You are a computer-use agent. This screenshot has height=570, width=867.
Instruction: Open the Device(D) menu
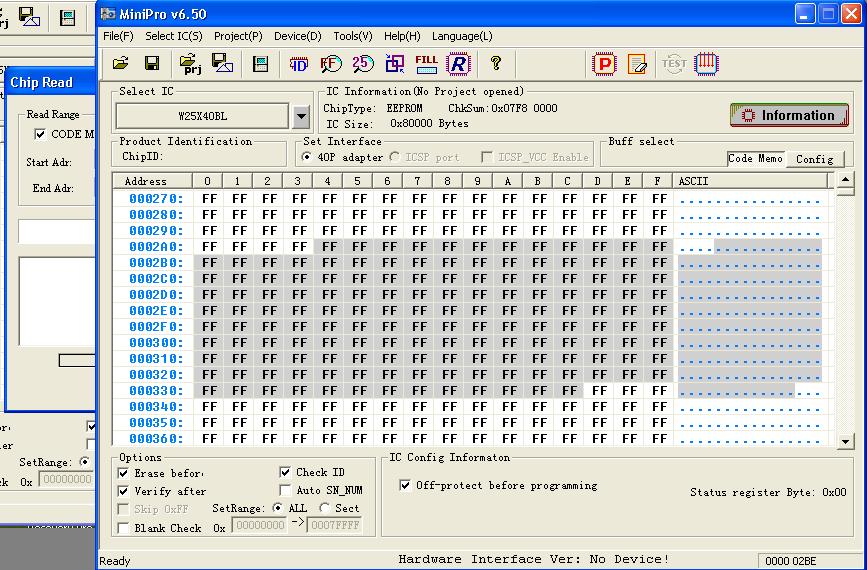point(297,36)
